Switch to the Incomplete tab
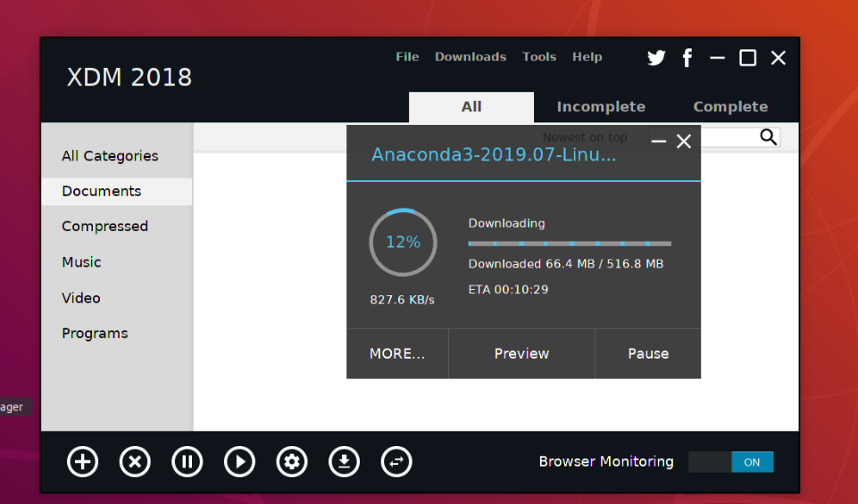This screenshot has height=504, width=858. 601,106
